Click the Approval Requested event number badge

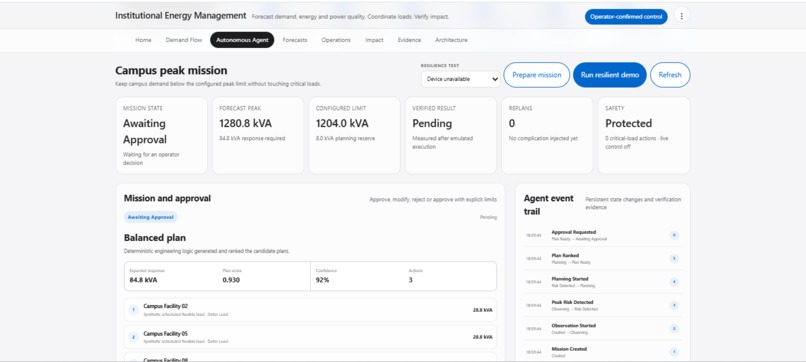pyautogui.click(x=674, y=235)
